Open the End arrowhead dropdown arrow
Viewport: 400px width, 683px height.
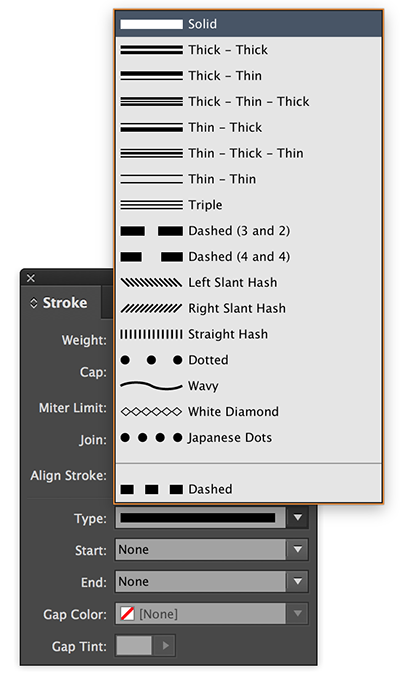(298, 582)
